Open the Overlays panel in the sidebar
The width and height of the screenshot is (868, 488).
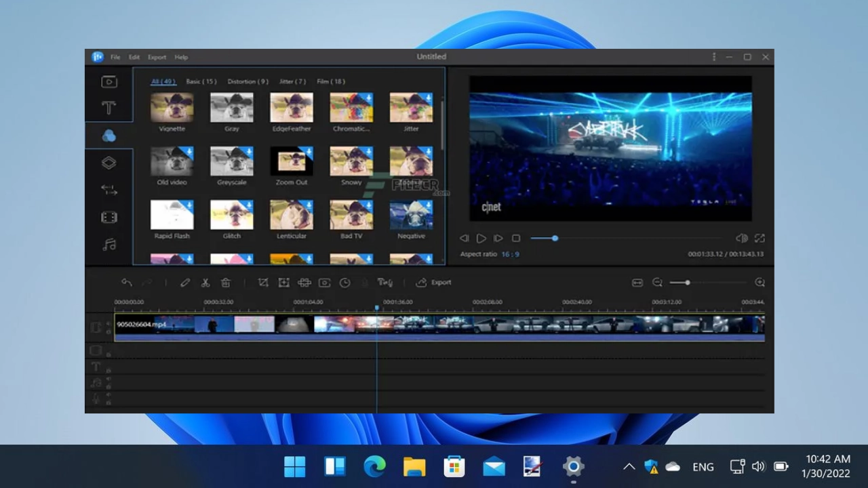click(108, 163)
